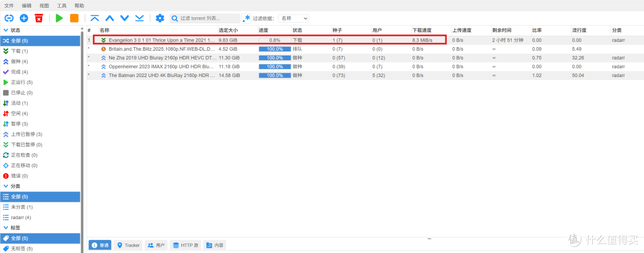This screenshot has width=644, height=253.
Task: Select 全部 (5) under 分类
Action: tap(41, 197)
